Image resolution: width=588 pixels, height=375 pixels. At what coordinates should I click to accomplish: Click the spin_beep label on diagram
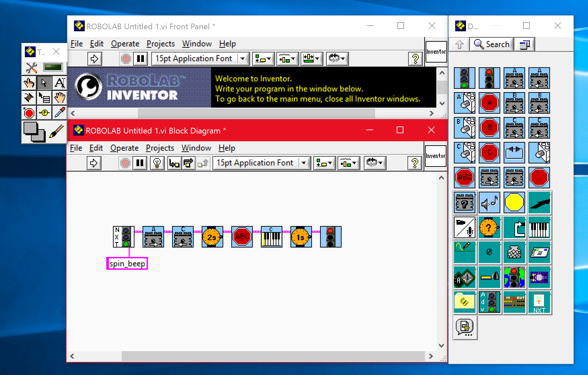tap(127, 264)
